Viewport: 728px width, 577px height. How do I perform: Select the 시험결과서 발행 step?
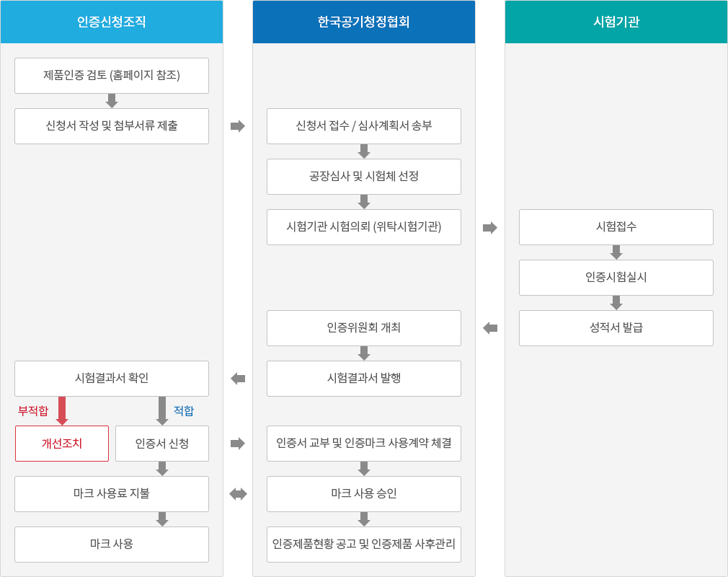364,379
